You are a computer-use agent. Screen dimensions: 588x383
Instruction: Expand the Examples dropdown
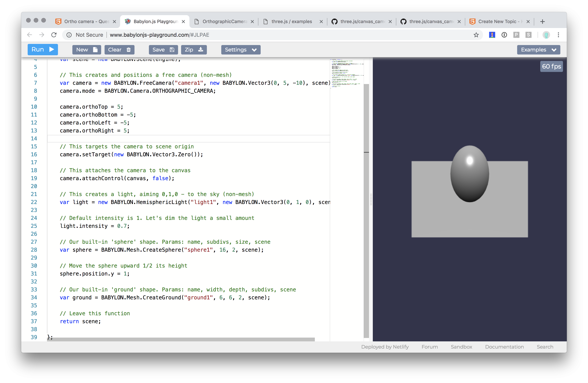pyautogui.click(x=538, y=50)
